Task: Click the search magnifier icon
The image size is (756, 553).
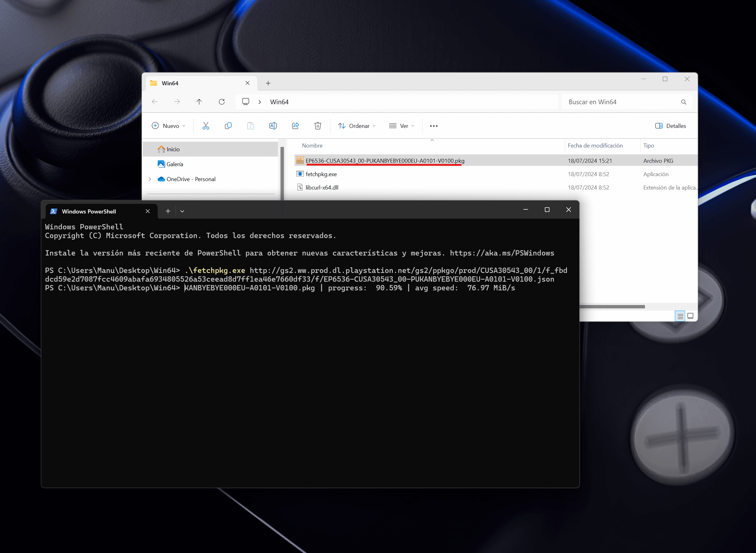Action: [x=684, y=102]
